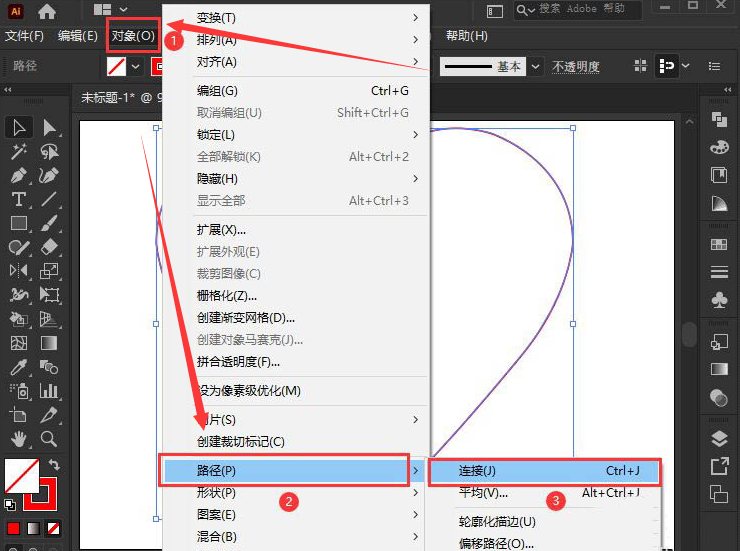Open the Swatches grid panel icon
Screen dimensions: 740x551
click(719, 244)
